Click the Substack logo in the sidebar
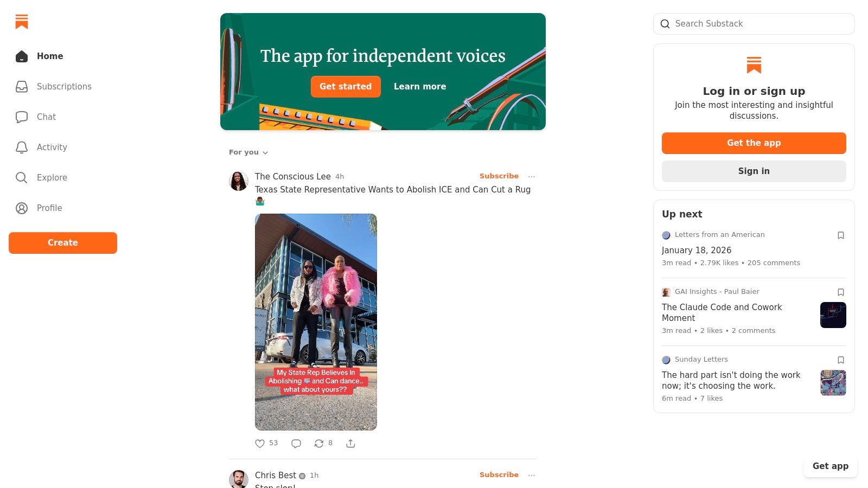868x488 pixels. point(22,22)
